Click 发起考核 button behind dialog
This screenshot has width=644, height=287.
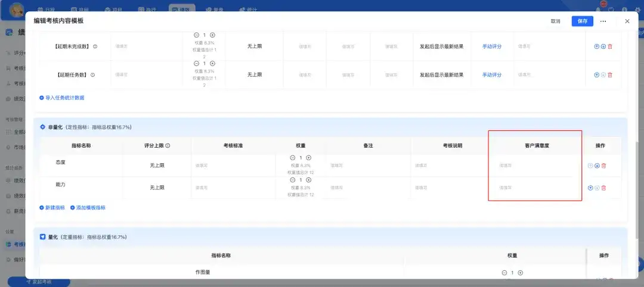pyautogui.click(x=39, y=282)
